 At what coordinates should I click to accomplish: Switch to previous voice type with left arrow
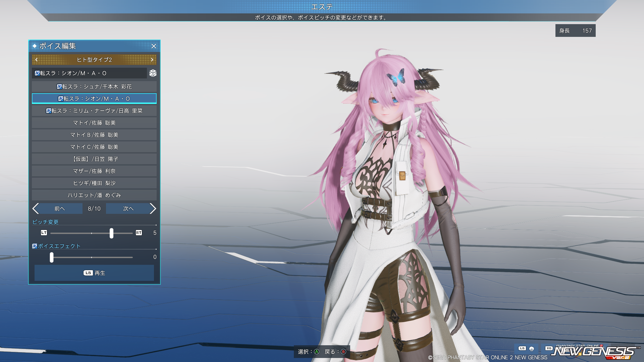coord(37,60)
